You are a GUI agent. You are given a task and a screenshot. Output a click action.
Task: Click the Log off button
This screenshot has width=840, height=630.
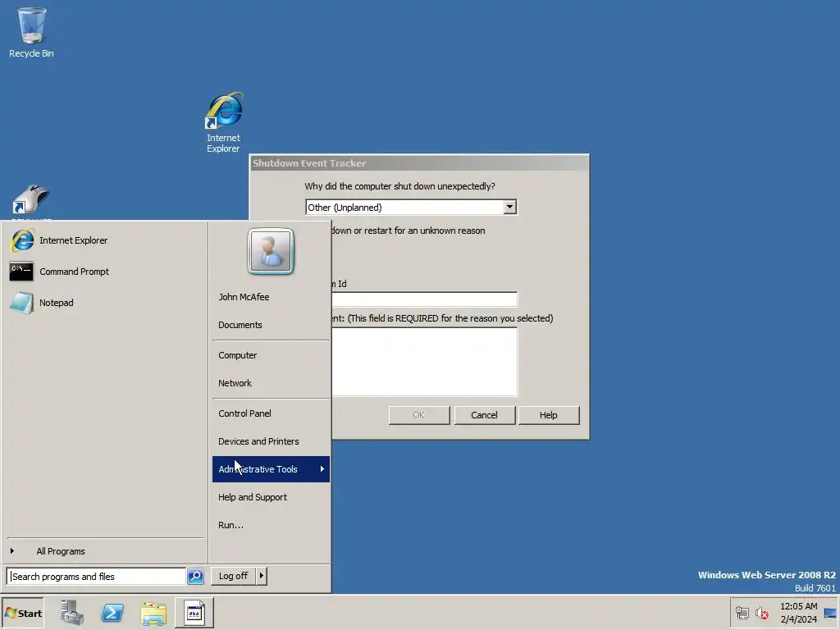point(234,576)
